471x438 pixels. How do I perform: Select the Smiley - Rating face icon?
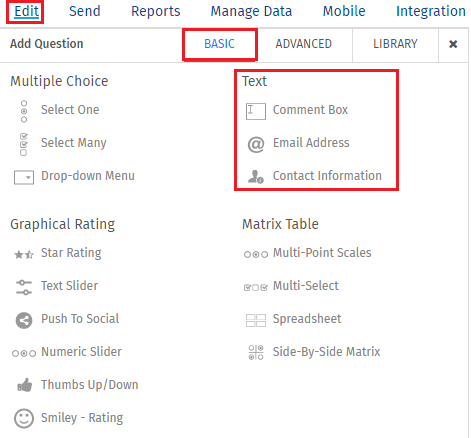click(x=24, y=418)
